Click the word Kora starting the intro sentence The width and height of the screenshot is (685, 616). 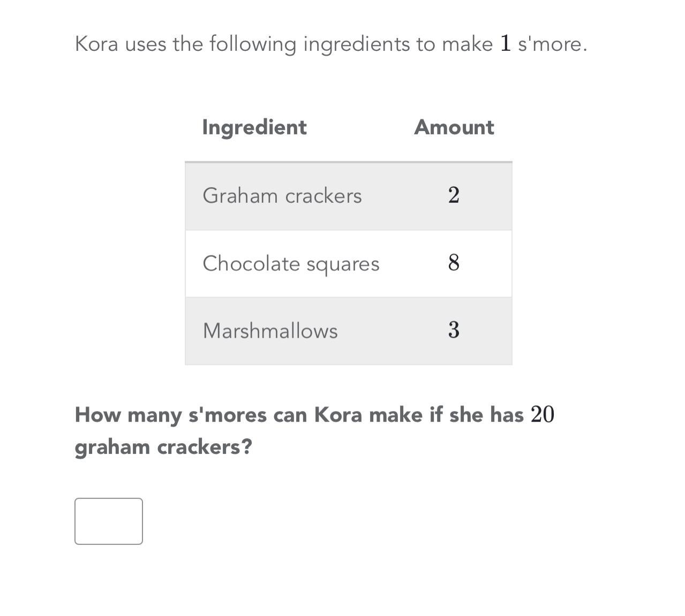coord(96,44)
